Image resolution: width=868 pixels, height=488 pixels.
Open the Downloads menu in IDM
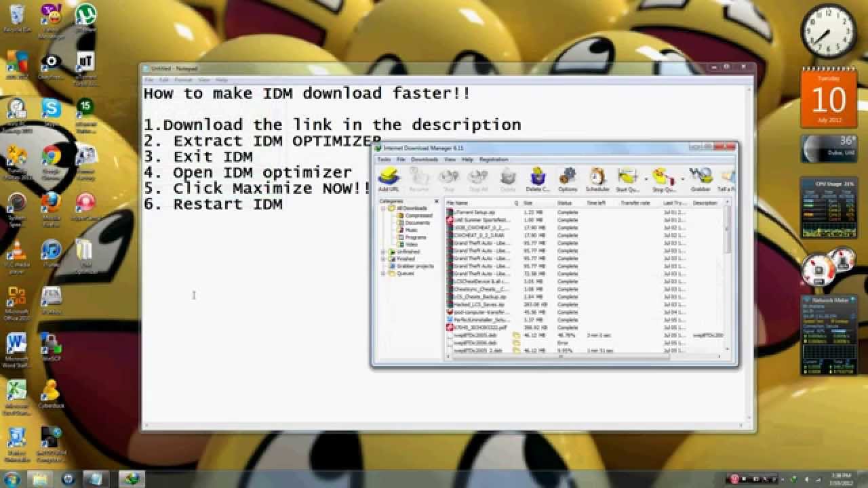click(x=425, y=159)
